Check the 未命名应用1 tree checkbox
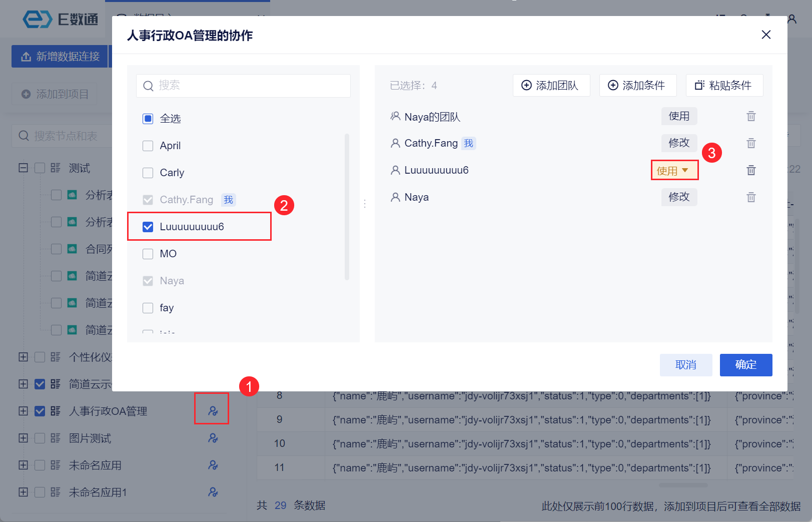Image resolution: width=812 pixels, height=522 pixels. [40, 492]
